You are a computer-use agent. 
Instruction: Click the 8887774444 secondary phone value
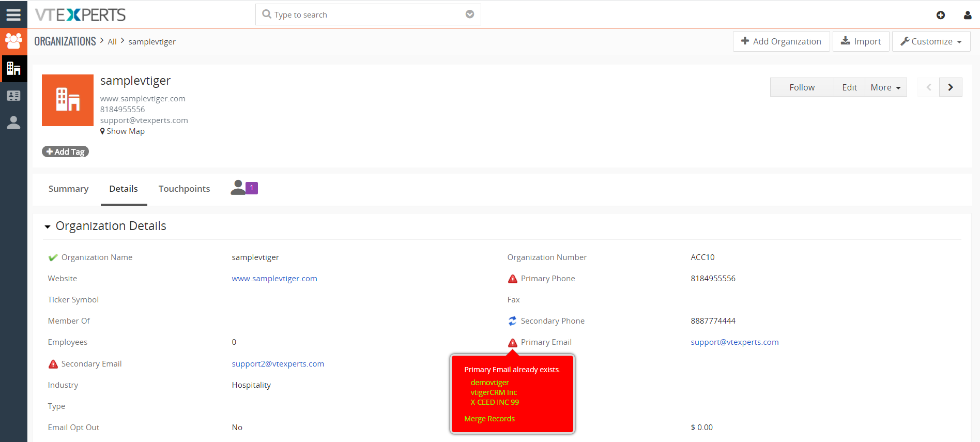(713, 321)
